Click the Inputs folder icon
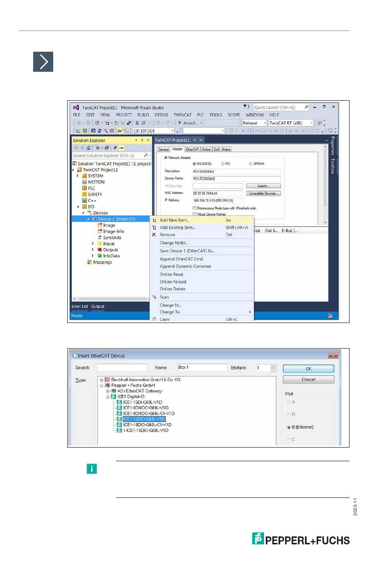The height and width of the screenshot is (561, 392). point(100,244)
